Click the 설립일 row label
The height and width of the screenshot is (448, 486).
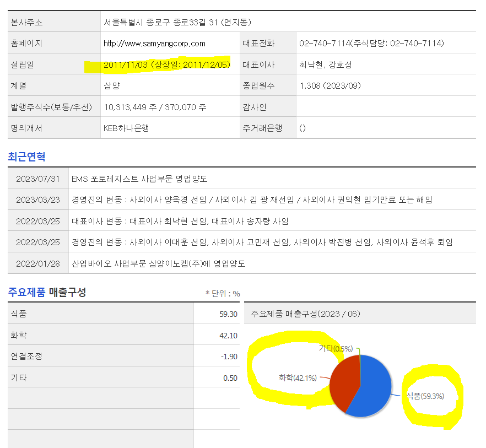(22, 65)
